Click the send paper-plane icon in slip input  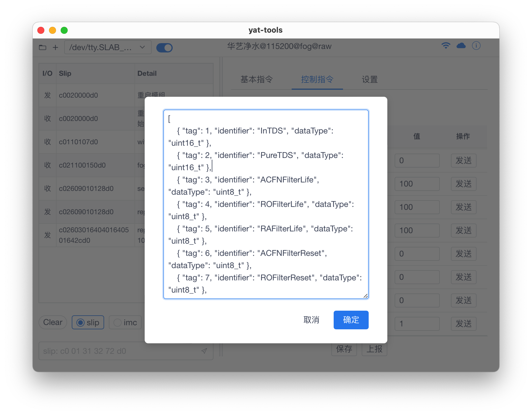(x=204, y=351)
